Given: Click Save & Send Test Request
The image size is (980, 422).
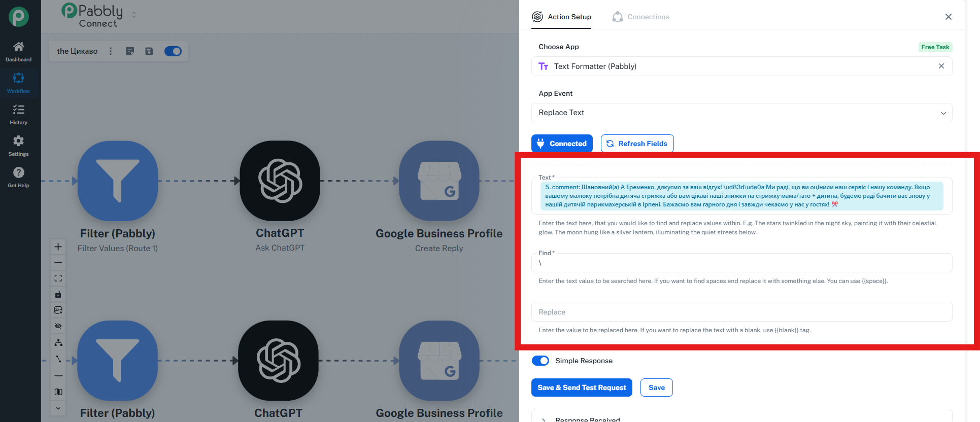Looking at the screenshot, I should 582,388.
